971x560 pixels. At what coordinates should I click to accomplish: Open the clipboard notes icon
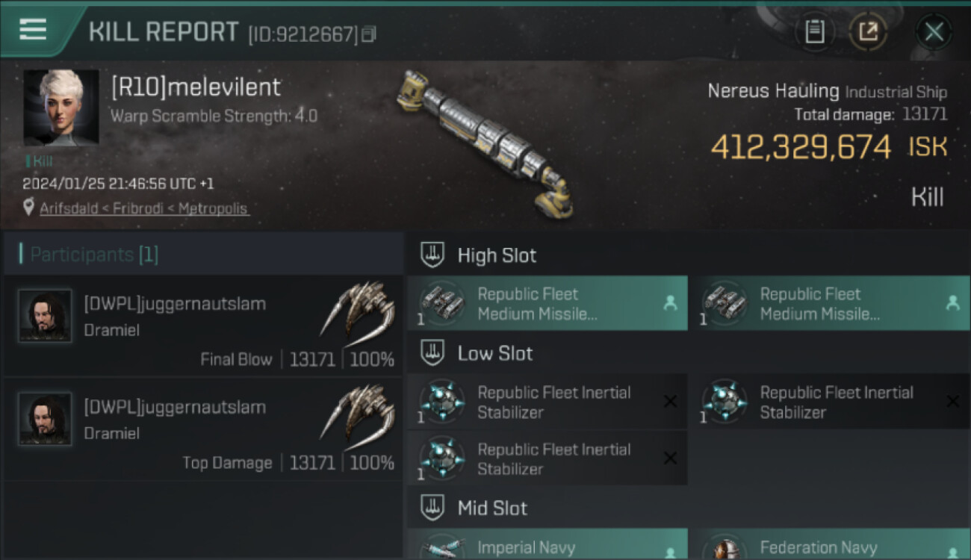(x=815, y=32)
